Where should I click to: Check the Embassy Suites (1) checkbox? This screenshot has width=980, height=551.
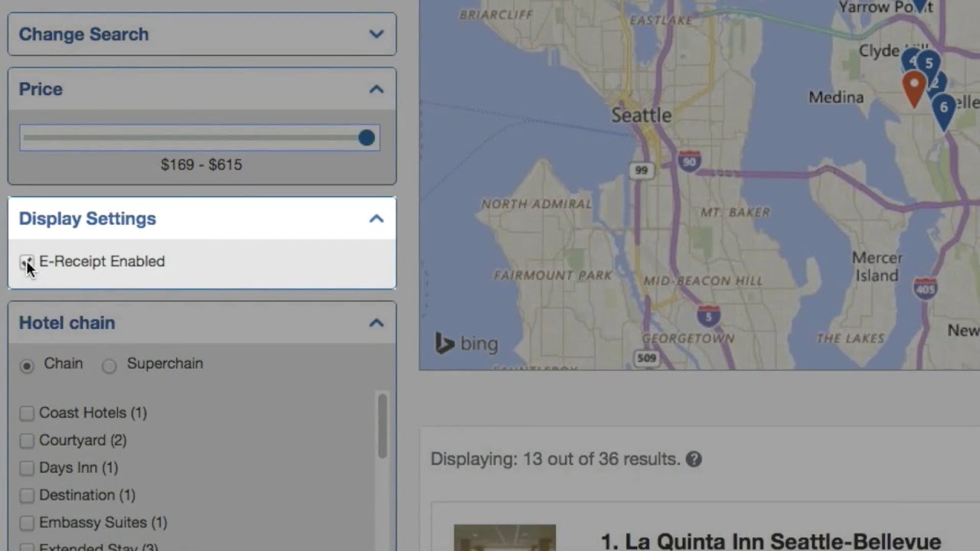point(27,523)
